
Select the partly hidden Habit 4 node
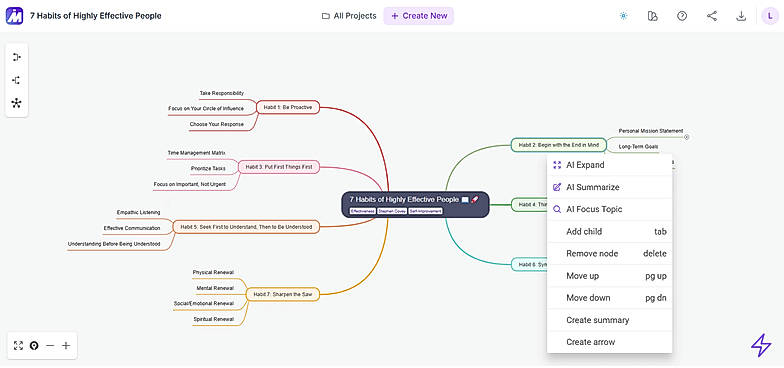(x=529, y=204)
